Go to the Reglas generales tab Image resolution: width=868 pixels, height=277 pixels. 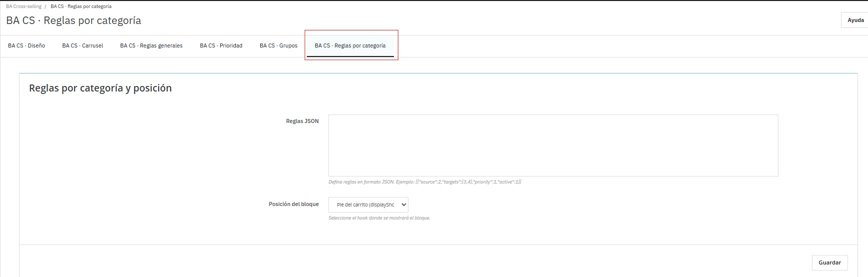tap(151, 45)
